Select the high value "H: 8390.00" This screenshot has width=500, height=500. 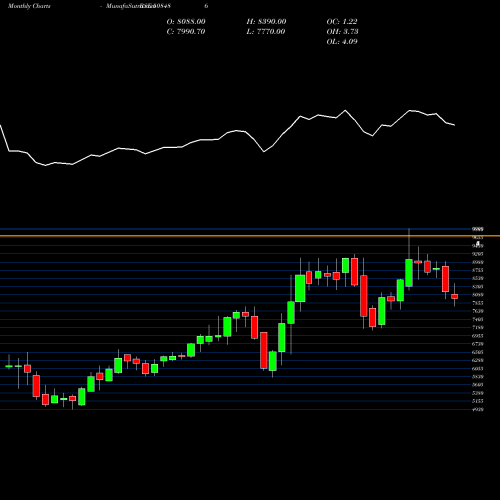(266, 22)
